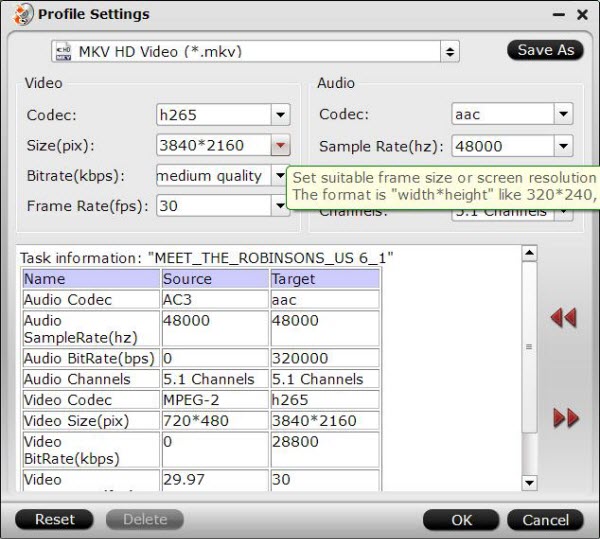Image resolution: width=600 pixels, height=539 pixels.
Task: Click the red double left arrow icon
Action: 563,318
